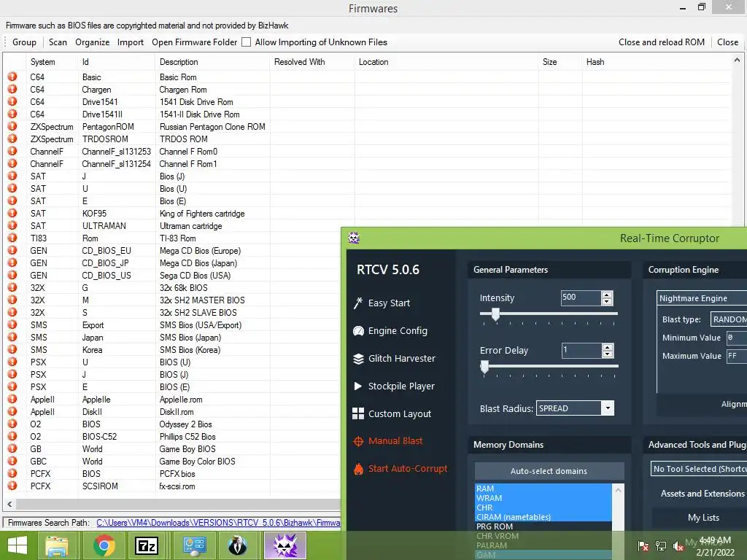747x560 pixels.
Task: Select the Game Boy Color BIOS row
Action: click(172, 461)
